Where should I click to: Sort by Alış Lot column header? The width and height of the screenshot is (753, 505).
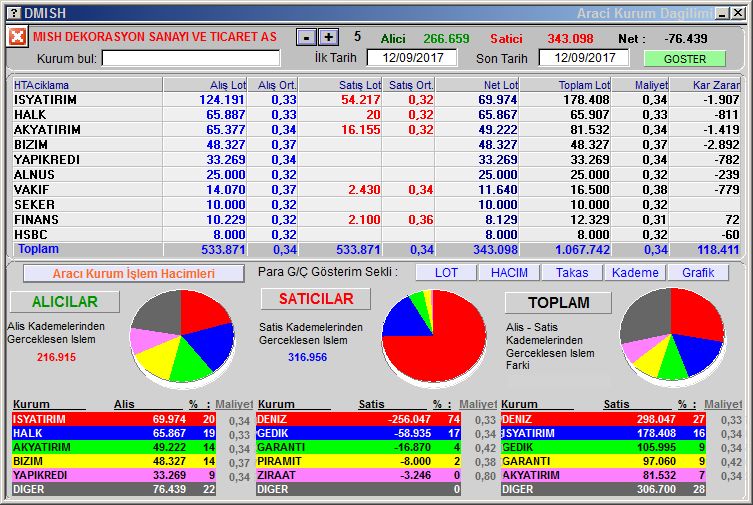(x=205, y=85)
